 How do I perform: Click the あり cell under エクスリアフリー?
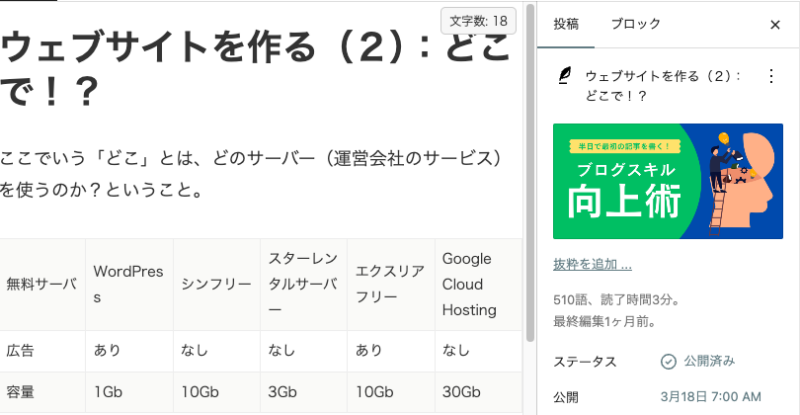point(391,351)
